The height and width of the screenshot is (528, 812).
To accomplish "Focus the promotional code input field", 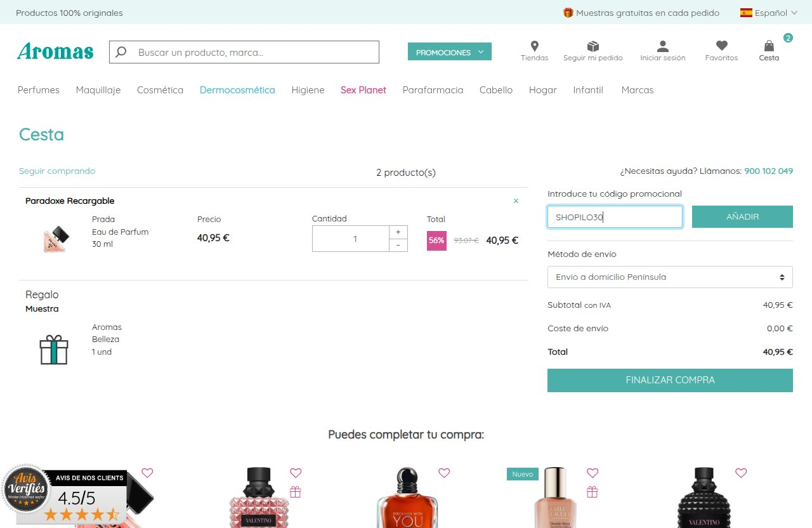I will coord(615,216).
